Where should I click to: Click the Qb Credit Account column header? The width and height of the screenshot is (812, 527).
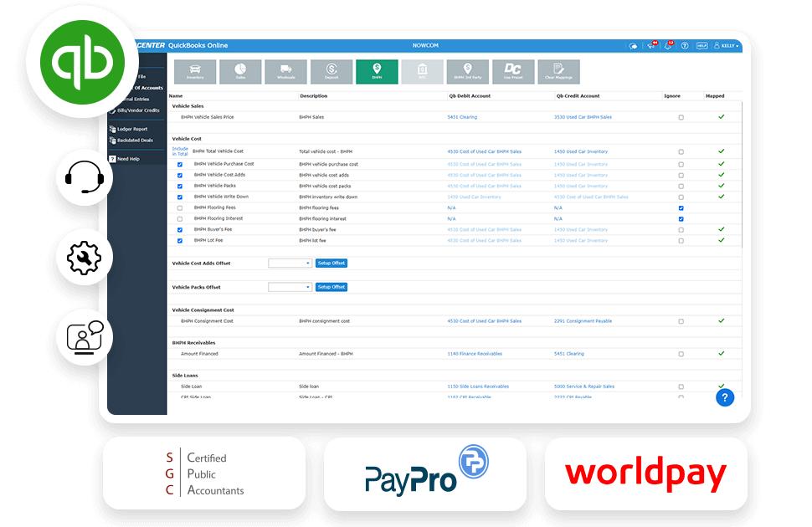click(578, 96)
